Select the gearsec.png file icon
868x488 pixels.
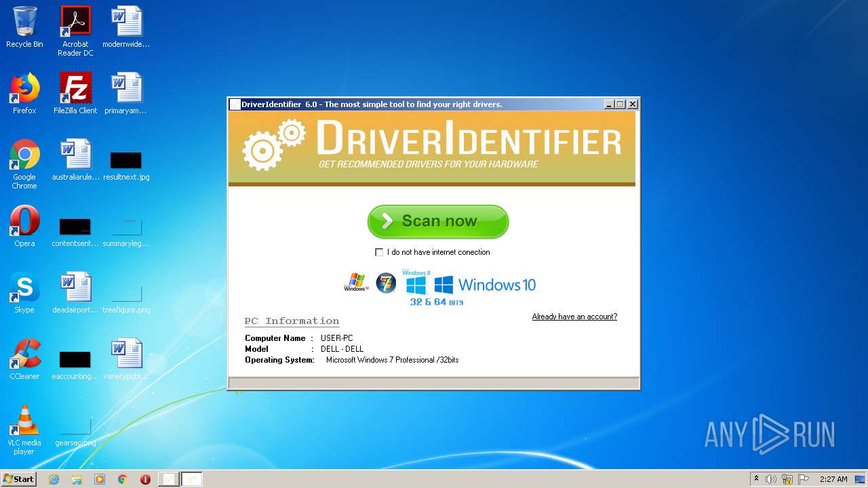(75, 431)
